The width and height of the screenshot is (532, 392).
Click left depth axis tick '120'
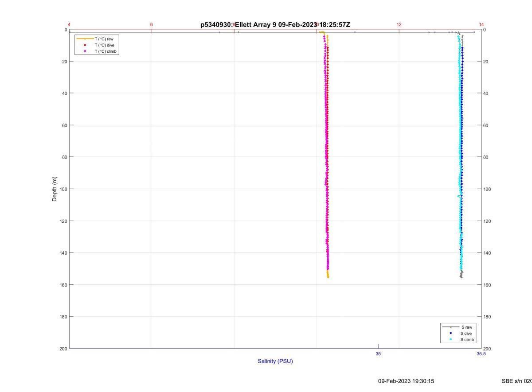pos(63,221)
